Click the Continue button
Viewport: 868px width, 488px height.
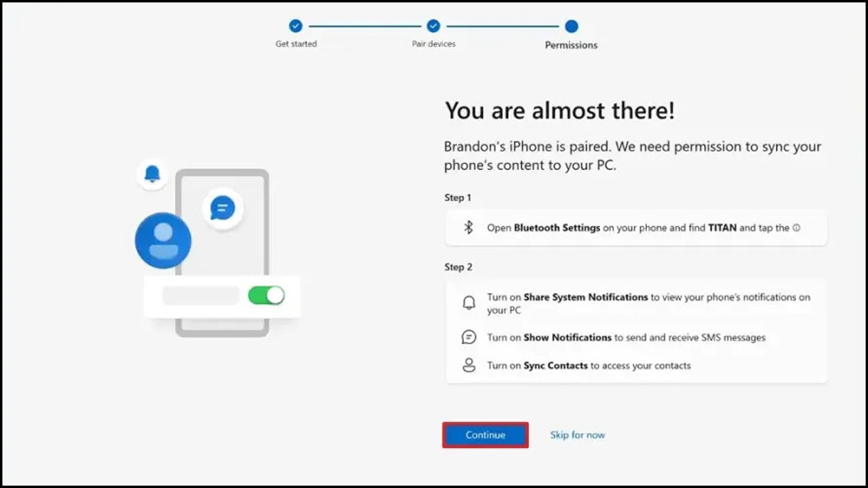[x=485, y=434]
